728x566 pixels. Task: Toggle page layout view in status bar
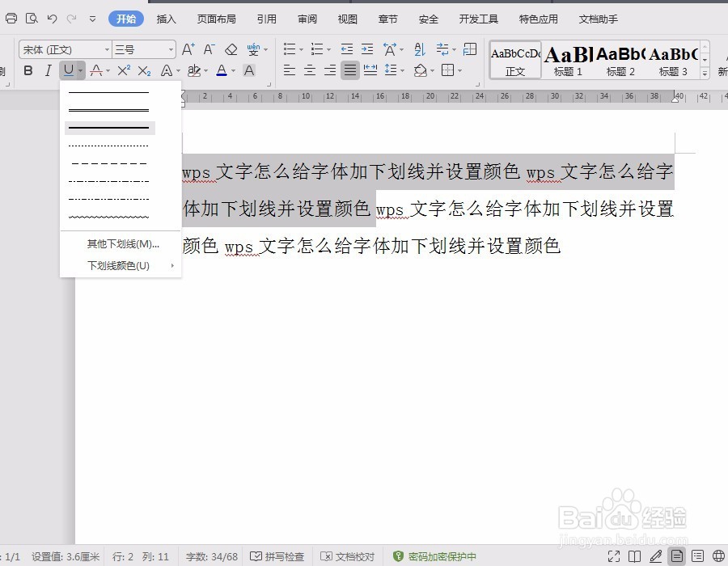tap(676, 555)
